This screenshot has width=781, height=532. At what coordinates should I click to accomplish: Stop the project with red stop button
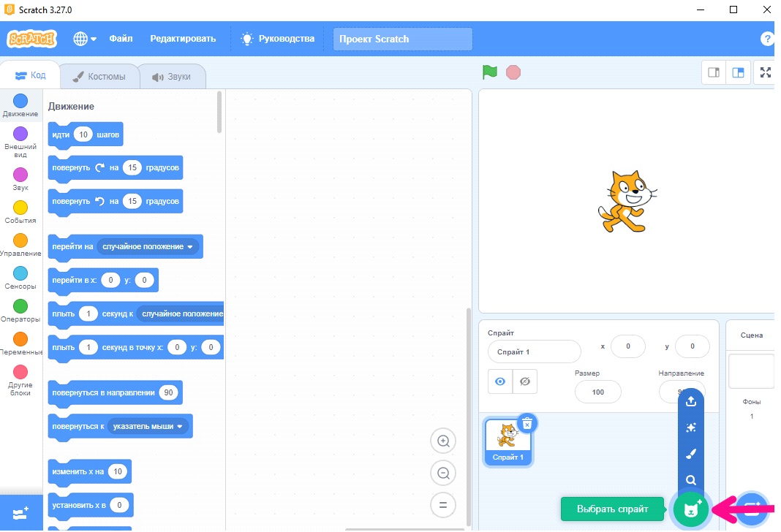513,72
